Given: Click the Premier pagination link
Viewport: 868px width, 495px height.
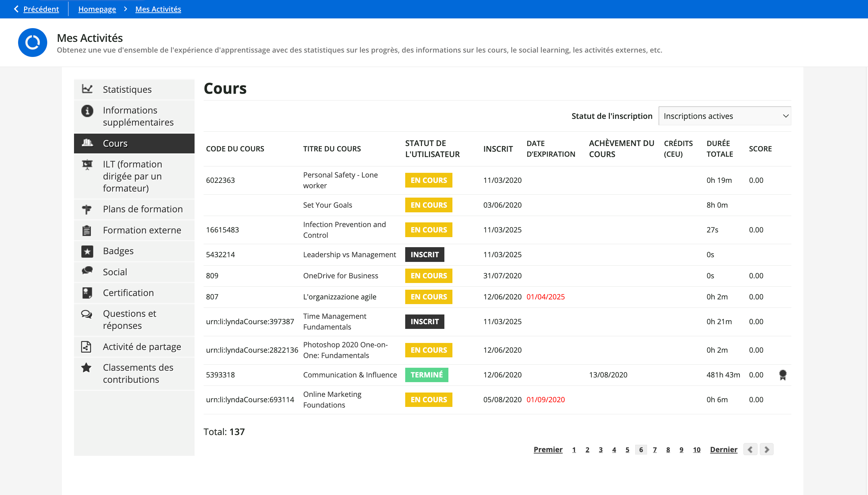Looking at the screenshot, I should (548, 449).
